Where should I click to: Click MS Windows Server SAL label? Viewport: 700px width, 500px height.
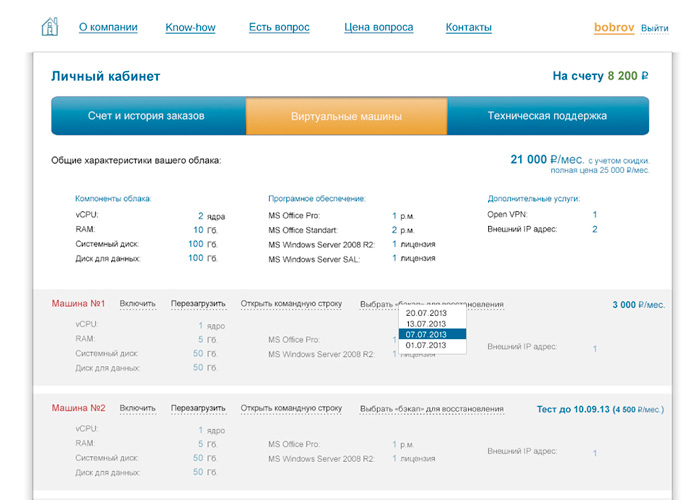[314, 259]
